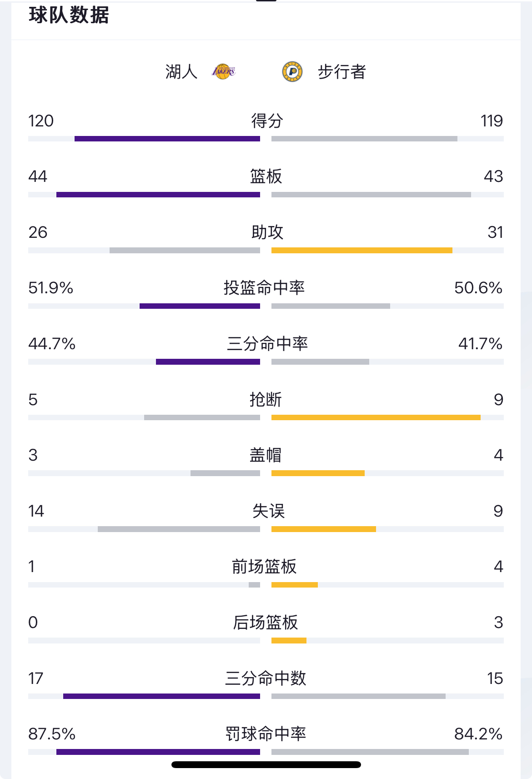Click the yellow Pacers 后场篮板 bar

pyautogui.click(x=289, y=641)
